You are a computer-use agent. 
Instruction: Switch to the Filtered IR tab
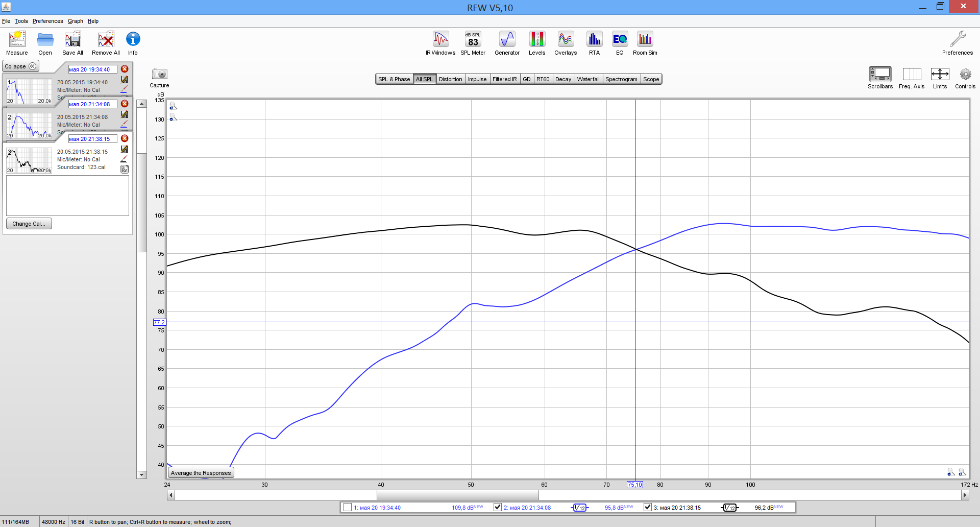click(x=505, y=79)
